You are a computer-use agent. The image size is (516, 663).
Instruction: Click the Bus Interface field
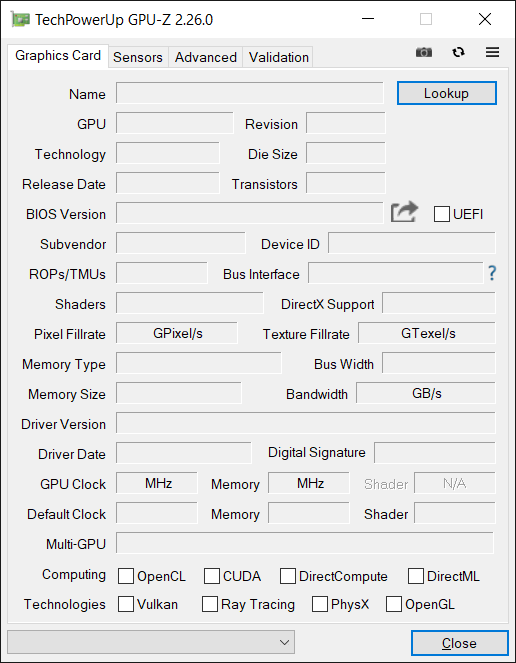tap(395, 273)
